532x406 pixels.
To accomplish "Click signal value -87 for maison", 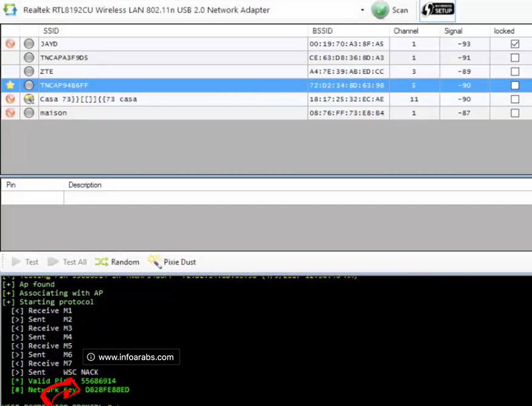I will [x=464, y=113].
